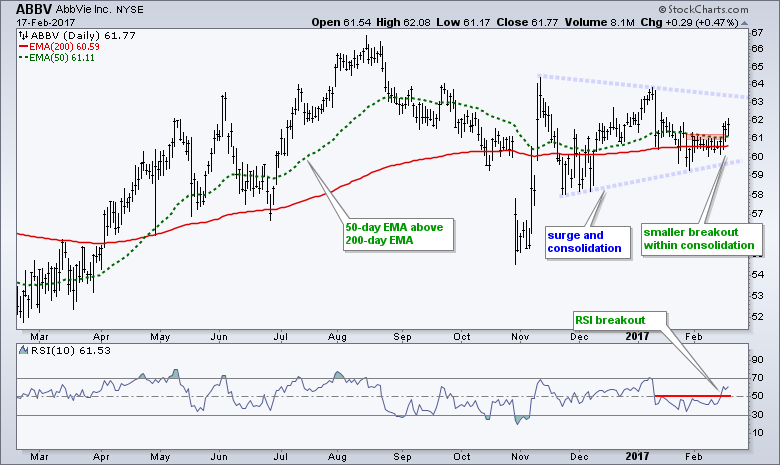Click the 2017 label below the RSI panel

coord(637,457)
